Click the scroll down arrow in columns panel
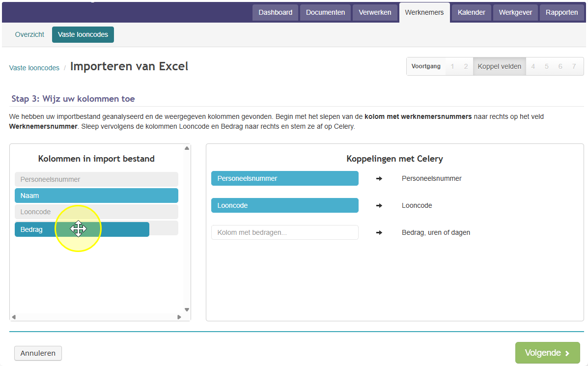Screen dimensions: 588x366 (x=187, y=310)
